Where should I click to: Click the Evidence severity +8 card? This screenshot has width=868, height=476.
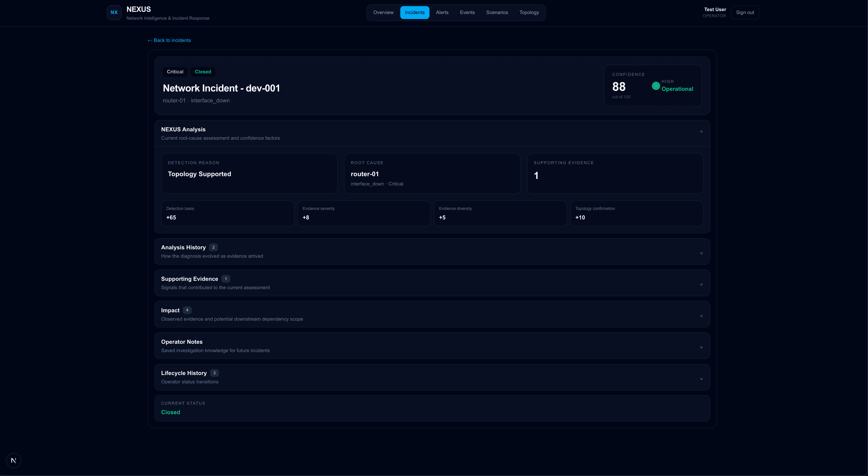[364, 214]
